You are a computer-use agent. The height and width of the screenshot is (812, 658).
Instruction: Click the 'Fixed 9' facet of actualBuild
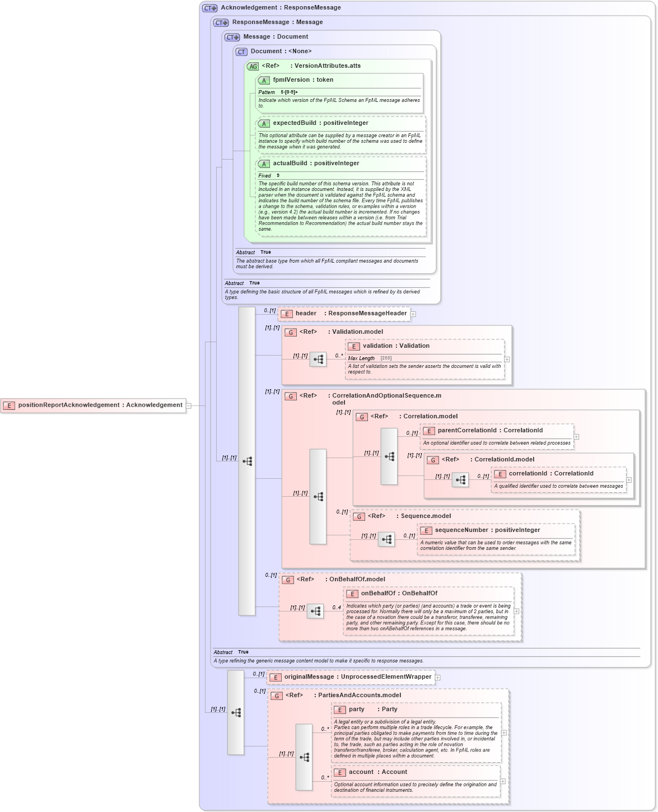click(x=269, y=176)
